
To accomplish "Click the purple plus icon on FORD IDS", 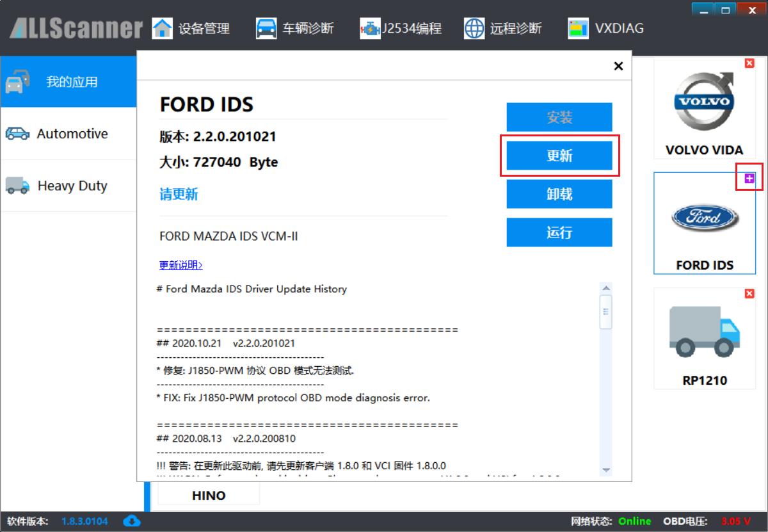I will click(x=749, y=179).
